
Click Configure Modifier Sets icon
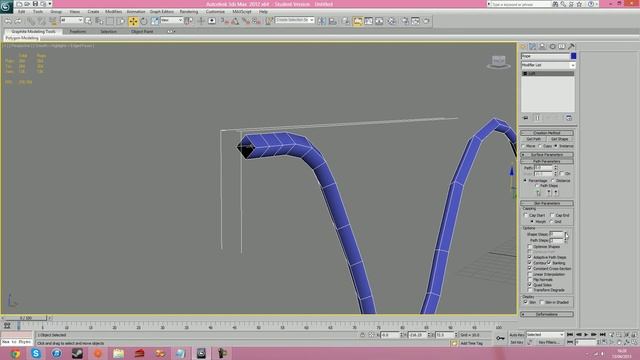coord(569,118)
